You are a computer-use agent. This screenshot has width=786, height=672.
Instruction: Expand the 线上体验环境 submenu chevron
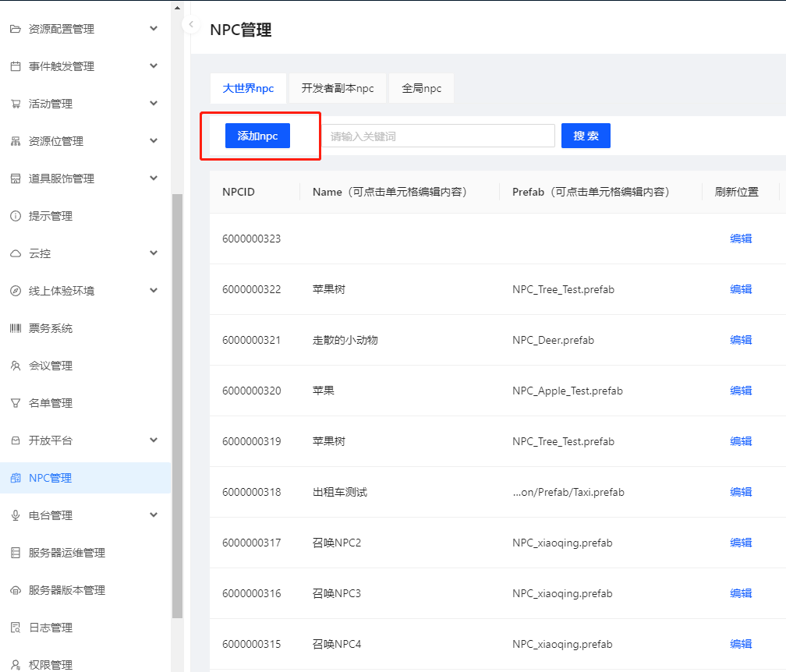pyautogui.click(x=154, y=291)
